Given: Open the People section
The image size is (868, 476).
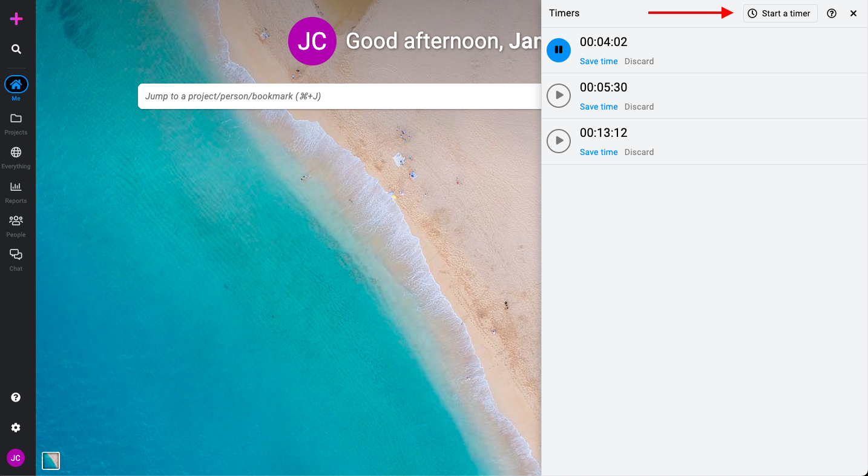Looking at the screenshot, I should click(x=16, y=225).
